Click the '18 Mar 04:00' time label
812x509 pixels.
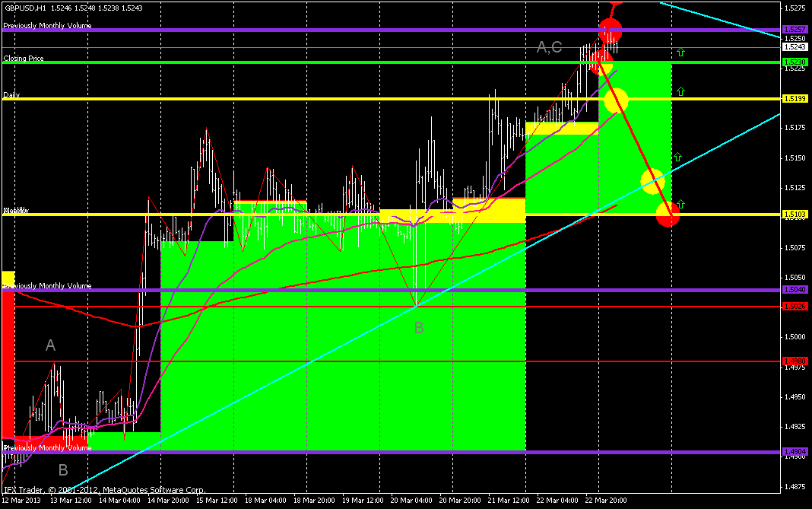click(265, 500)
